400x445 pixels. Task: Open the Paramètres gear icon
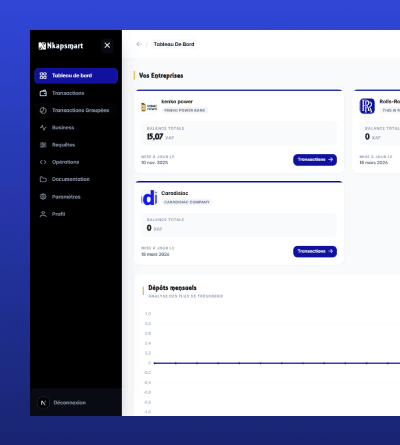[43, 197]
